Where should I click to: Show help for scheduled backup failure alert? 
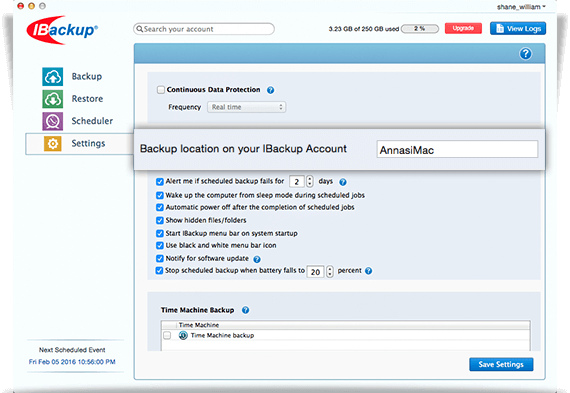pos(343,182)
